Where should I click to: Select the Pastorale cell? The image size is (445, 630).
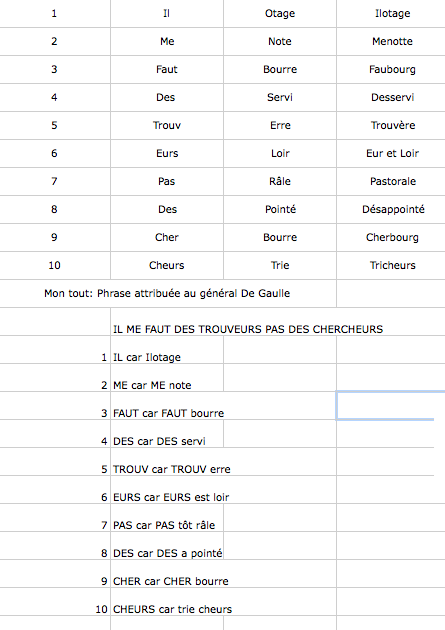[x=392, y=182]
